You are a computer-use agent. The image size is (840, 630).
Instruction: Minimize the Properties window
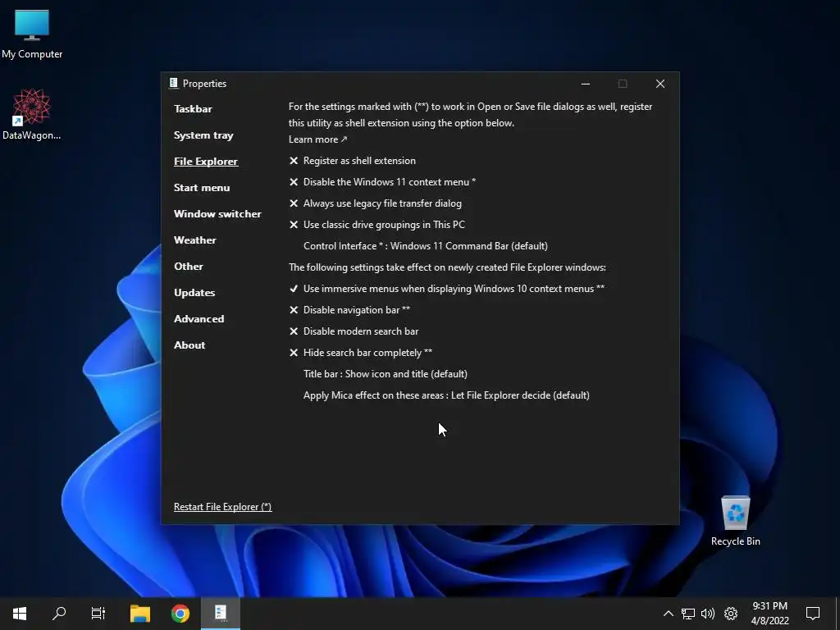pyautogui.click(x=586, y=84)
